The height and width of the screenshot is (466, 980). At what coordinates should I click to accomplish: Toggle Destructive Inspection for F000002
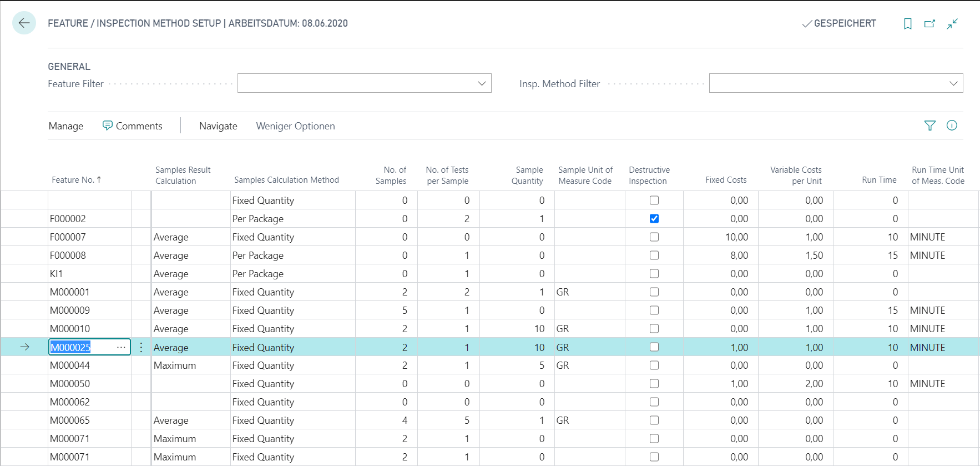(x=654, y=218)
